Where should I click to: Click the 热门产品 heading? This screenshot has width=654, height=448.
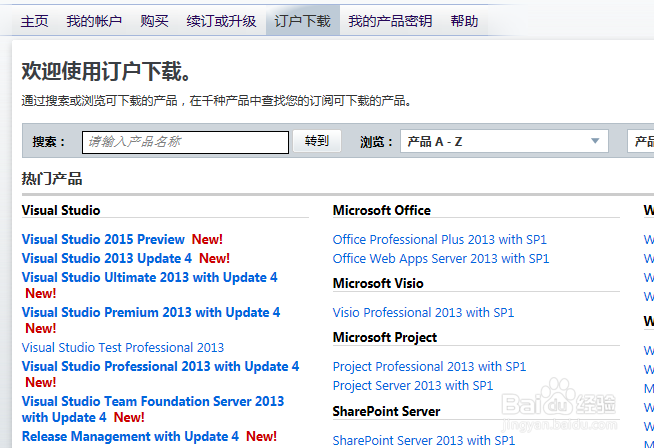tap(52, 179)
